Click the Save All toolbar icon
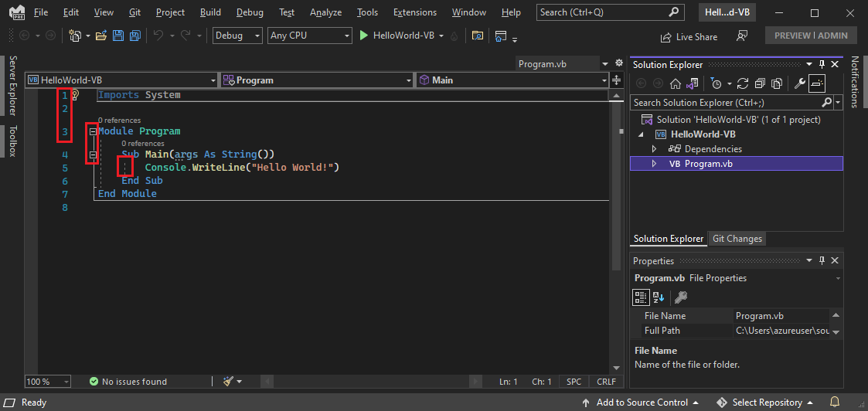The image size is (868, 411). [x=134, y=36]
